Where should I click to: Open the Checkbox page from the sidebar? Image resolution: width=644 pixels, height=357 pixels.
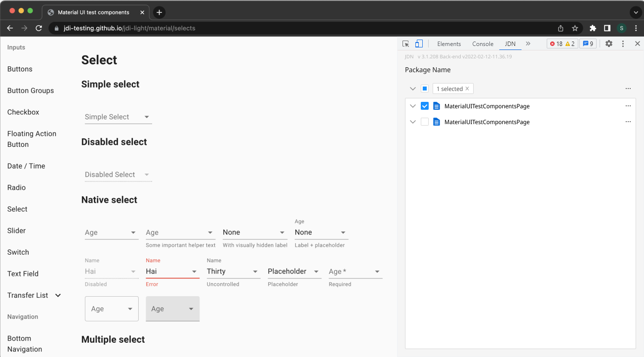pyautogui.click(x=23, y=112)
